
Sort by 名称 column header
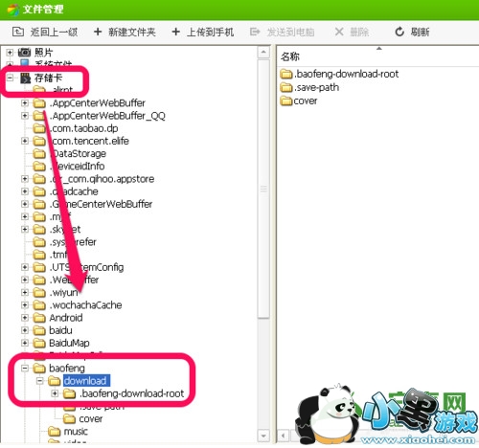(x=290, y=56)
